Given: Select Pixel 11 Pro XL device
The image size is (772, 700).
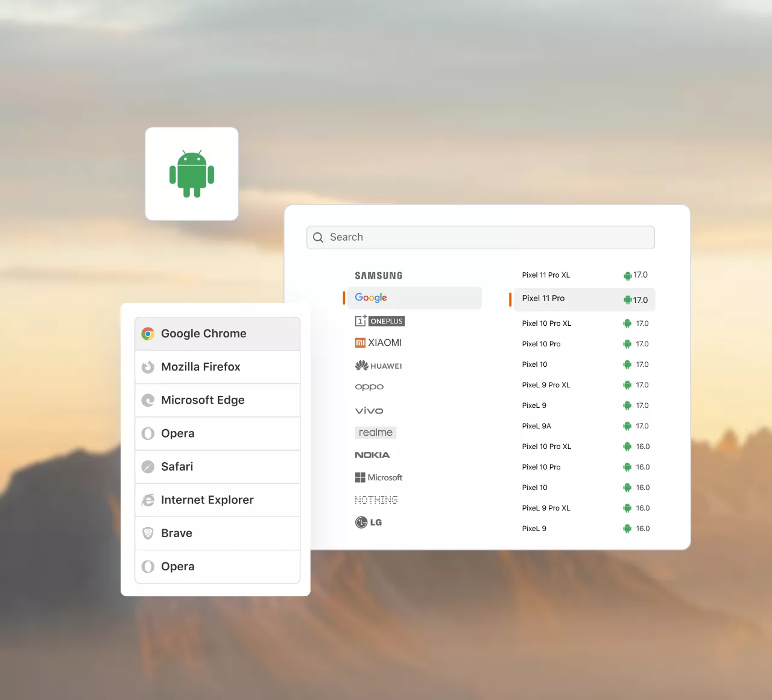Looking at the screenshot, I should [546, 275].
